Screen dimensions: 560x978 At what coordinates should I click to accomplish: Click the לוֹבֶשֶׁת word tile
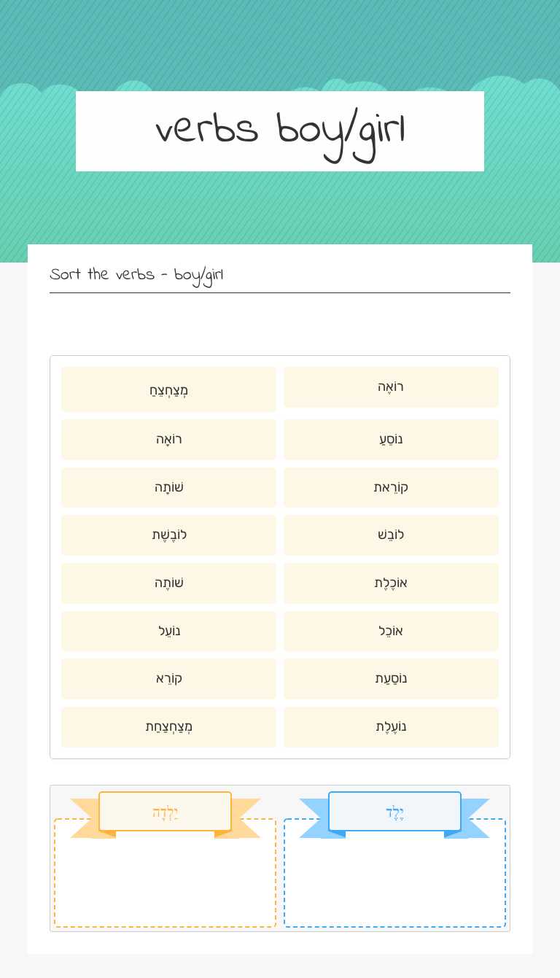[x=168, y=535]
